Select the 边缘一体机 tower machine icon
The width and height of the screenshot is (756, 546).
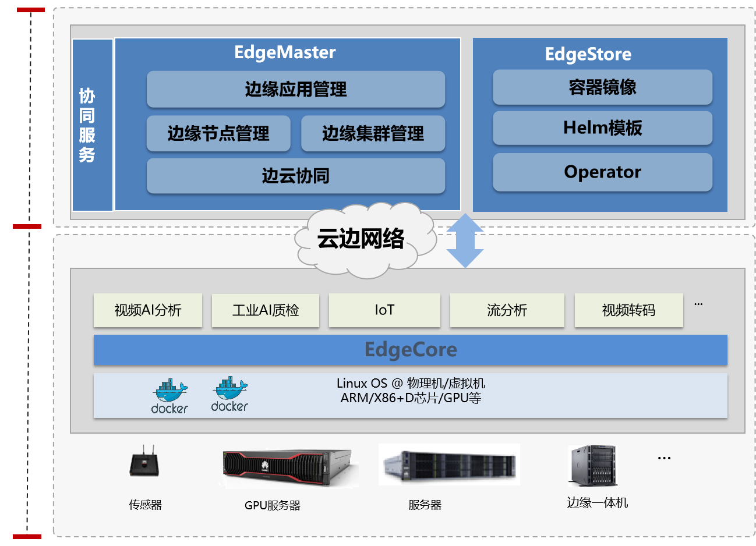tap(592, 466)
